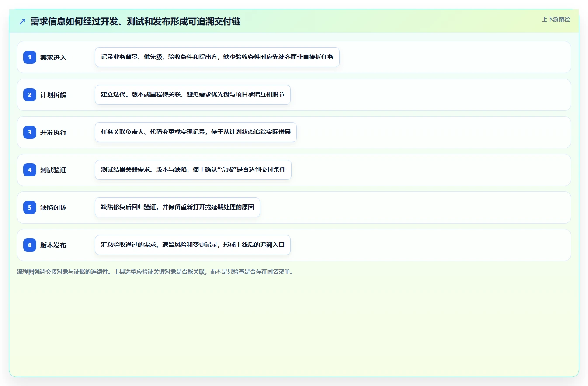The image size is (588, 386).
Task: Select the 版本发布 step label
Action: (x=53, y=245)
